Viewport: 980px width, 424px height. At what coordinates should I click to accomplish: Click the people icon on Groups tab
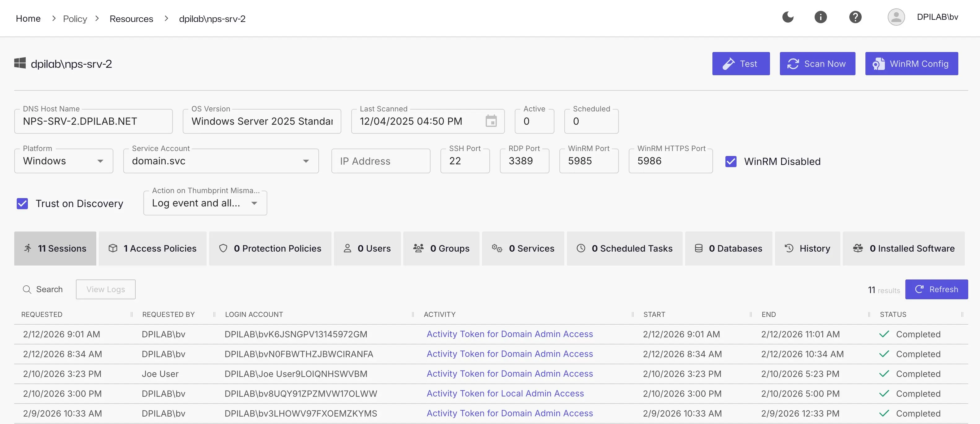[x=418, y=248]
